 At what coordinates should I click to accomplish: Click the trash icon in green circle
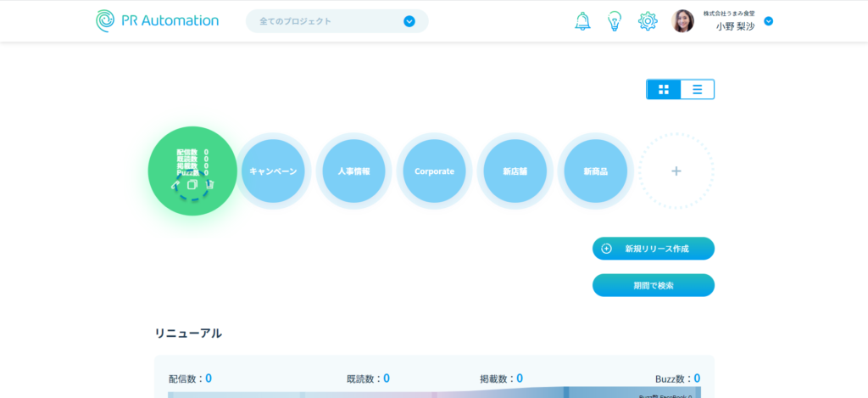210,184
